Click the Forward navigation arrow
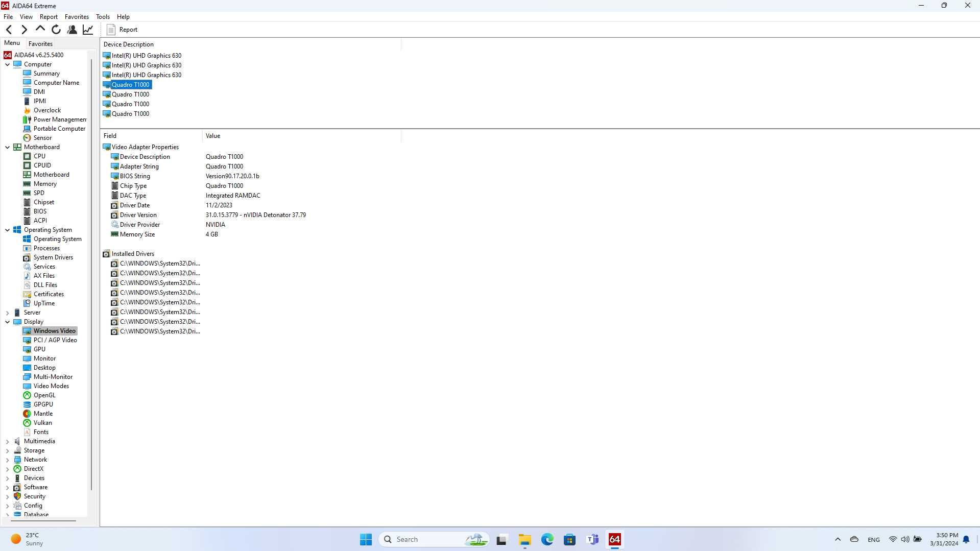This screenshot has width=980, height=551. pos(24,30)
